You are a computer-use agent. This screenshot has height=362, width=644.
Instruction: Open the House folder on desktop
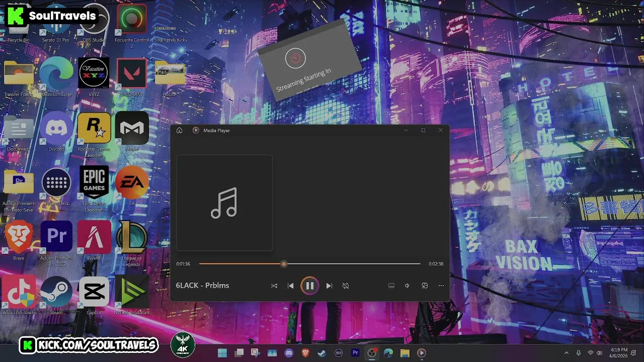click(x=170, y=79)
